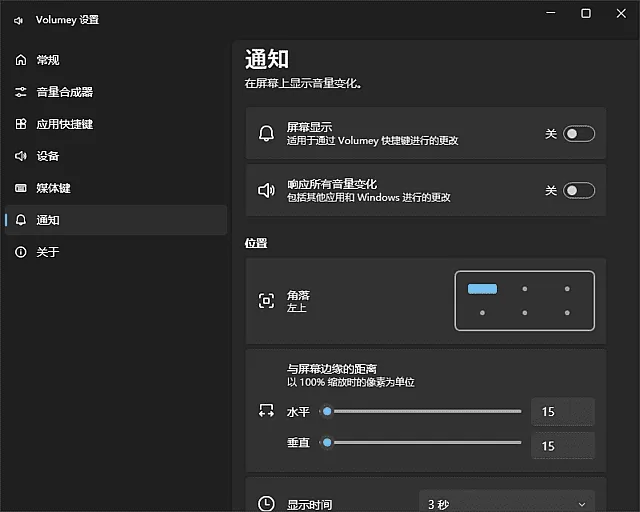The image size is (640, 512).
Task: Click the 左上 corner value text
Action: pyautogui.click(x=296, y=308)
